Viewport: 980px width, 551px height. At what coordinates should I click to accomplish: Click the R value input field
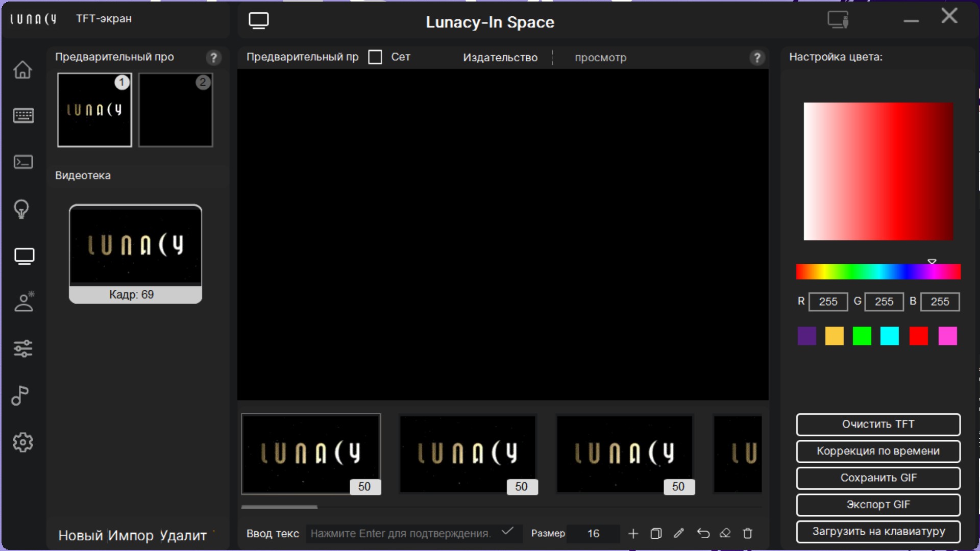coord(828,302)
